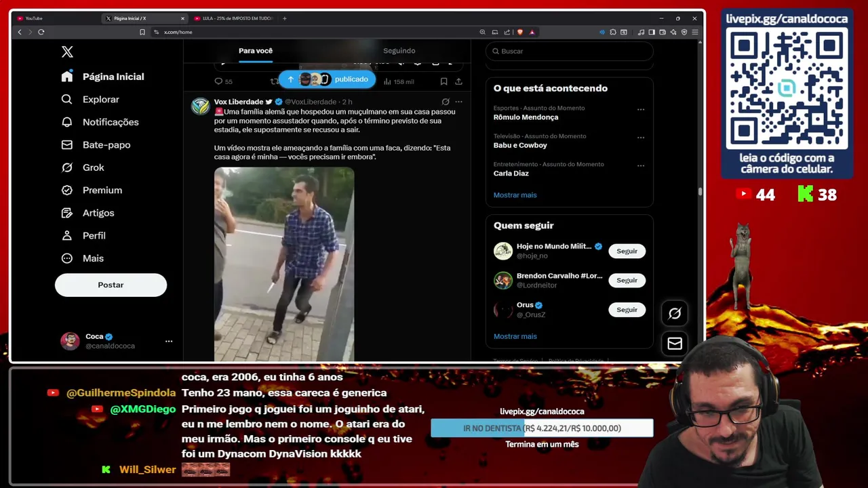This screenshot has width=868, height=488.
Task: Open view stats showing 158 mil
Action: [399, 81]
